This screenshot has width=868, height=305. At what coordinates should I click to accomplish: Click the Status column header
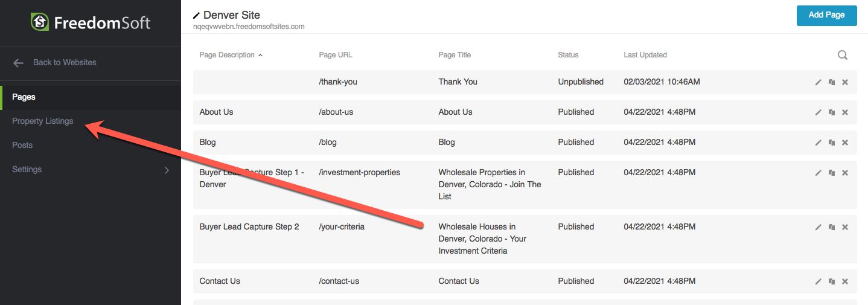pyautogui.click(x=568, y=55)
